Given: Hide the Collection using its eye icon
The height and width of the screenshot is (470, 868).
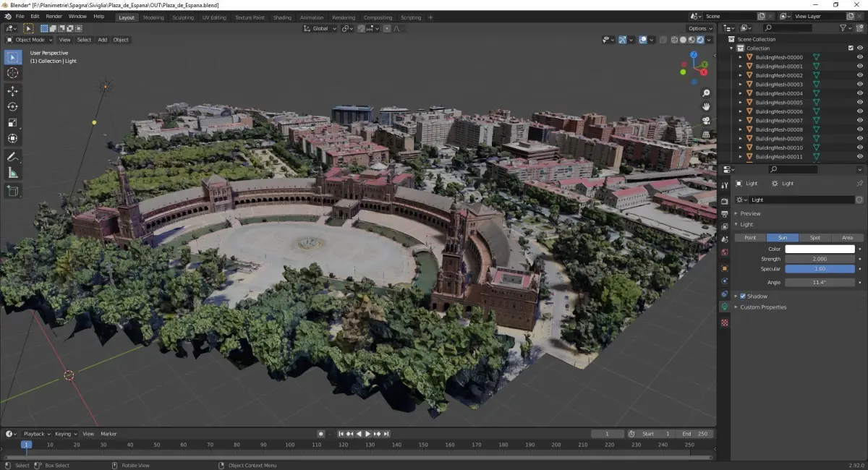Looking at the screenshot, I should click(859, 48).
